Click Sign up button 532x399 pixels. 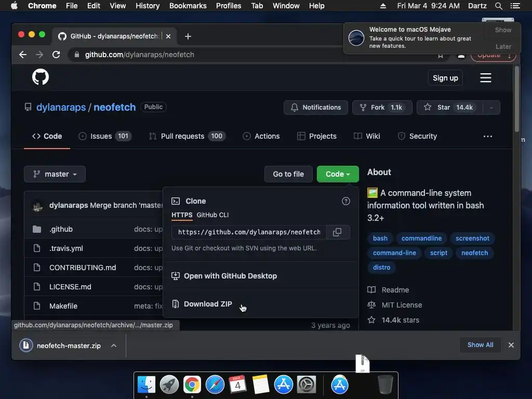click(445, 78)
